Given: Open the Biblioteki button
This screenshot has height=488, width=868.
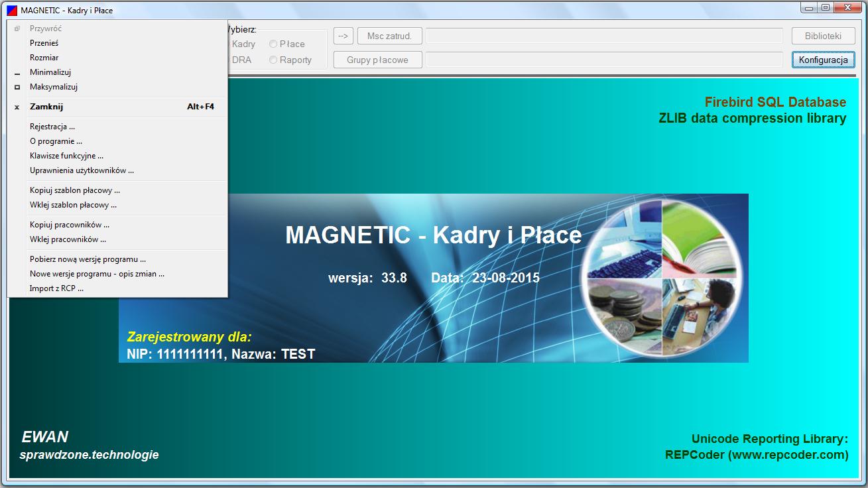Looking at the screenshot, I should click(824, 36).
